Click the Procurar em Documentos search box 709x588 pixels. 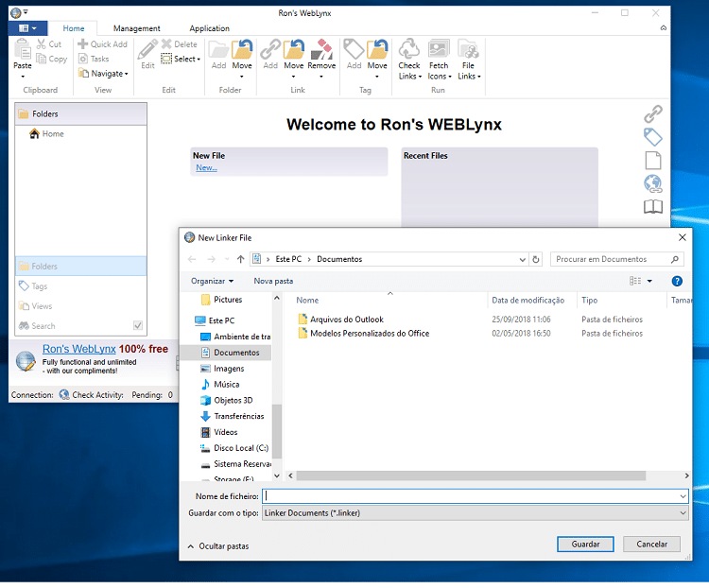click(616, 259)
